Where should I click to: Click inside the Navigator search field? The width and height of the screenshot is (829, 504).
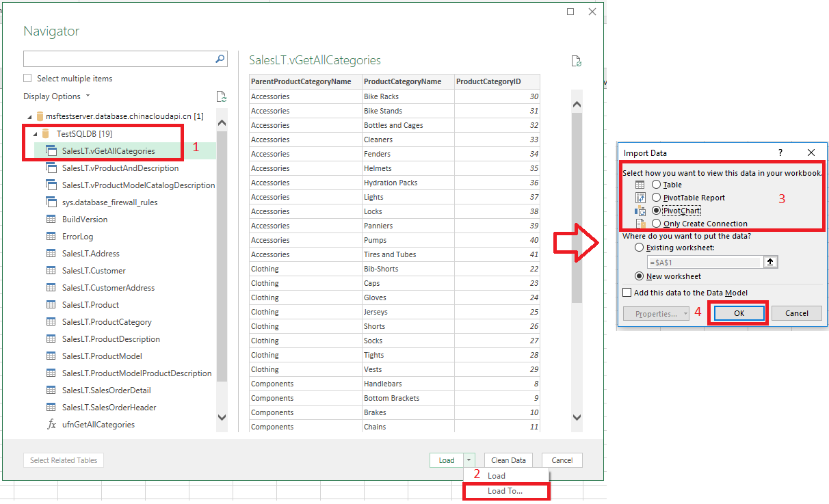point(118,59)
